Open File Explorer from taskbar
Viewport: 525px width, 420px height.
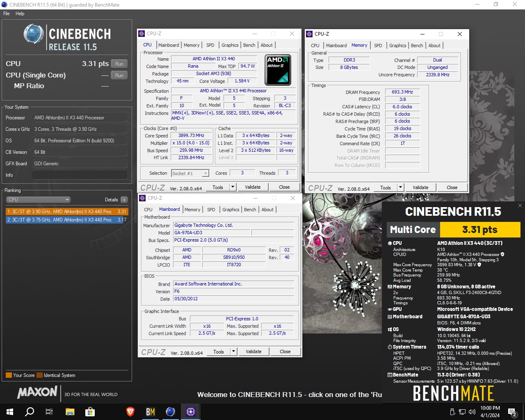(x=70, y=411)
